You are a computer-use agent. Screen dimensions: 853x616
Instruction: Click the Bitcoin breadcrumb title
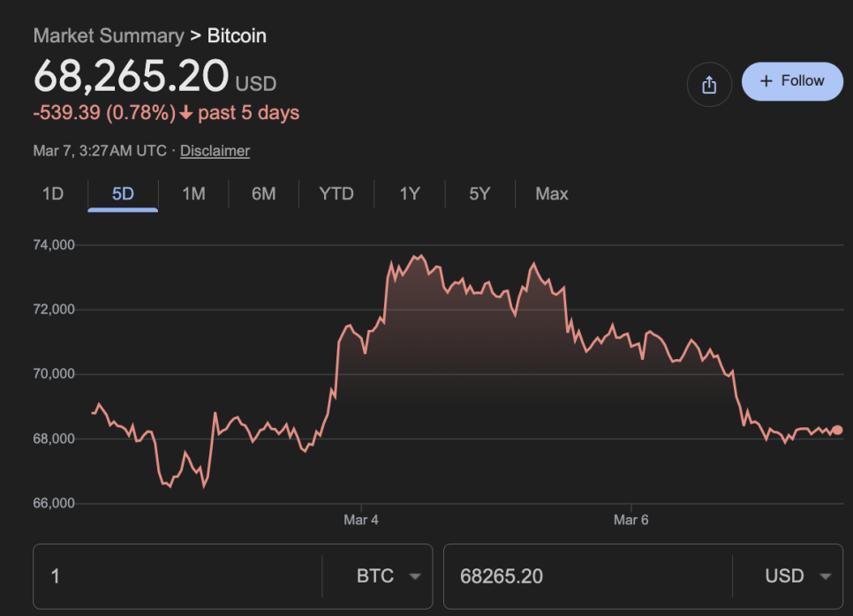237,36
